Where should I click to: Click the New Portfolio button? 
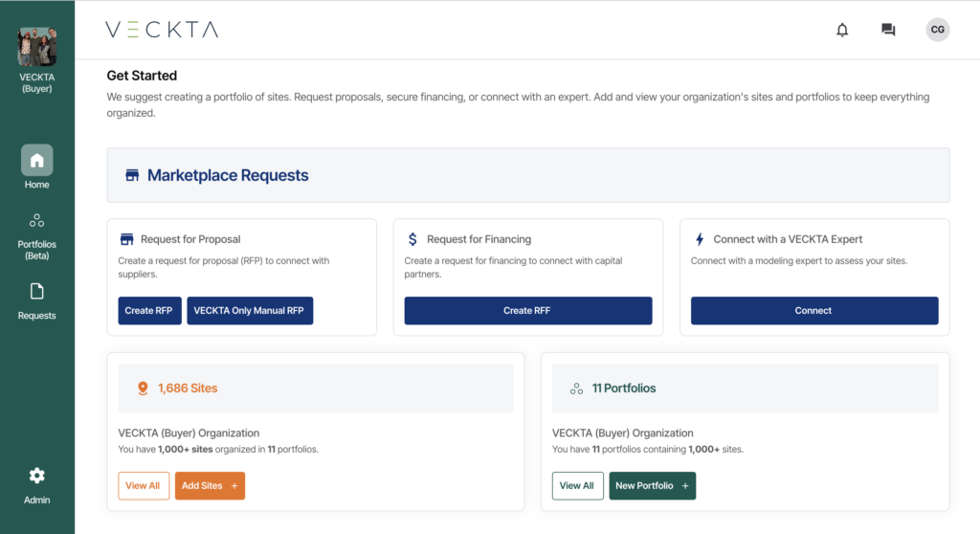[x=652, y=486]
